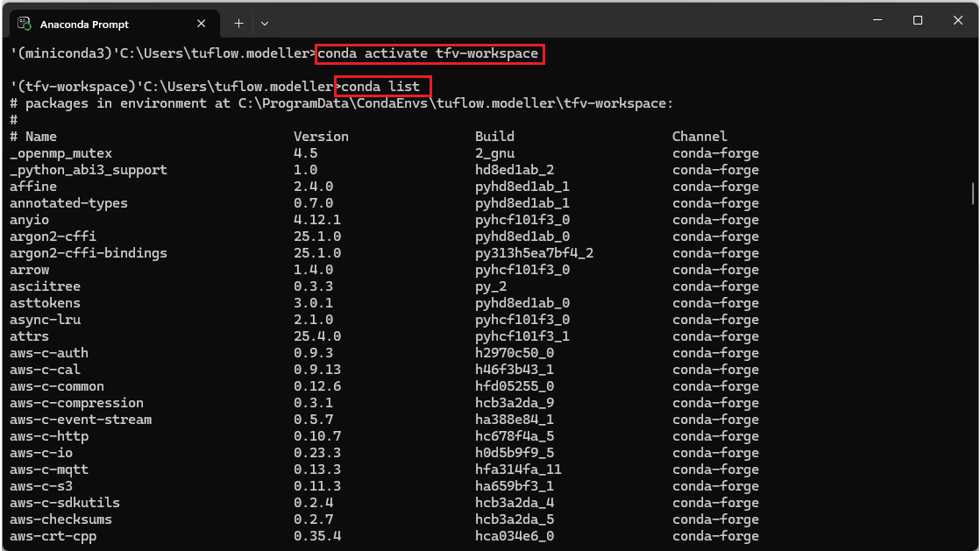The width and height of the screenshot is (980, 551).
Task: Close the Anaconda Prompt tab
Action: tap(201, 23)
